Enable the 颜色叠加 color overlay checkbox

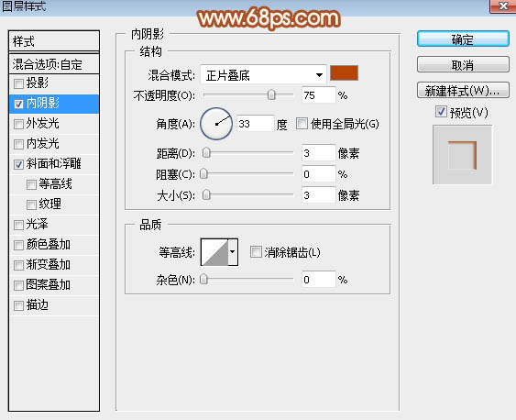click(x=18, y=245)
